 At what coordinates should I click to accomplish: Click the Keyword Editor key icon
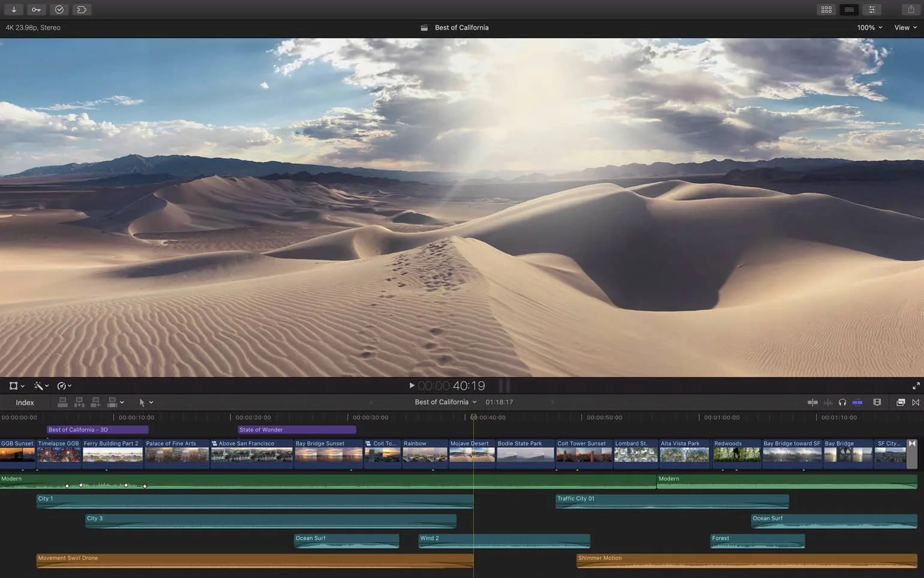pyautogui.click(x=36, y=9)
